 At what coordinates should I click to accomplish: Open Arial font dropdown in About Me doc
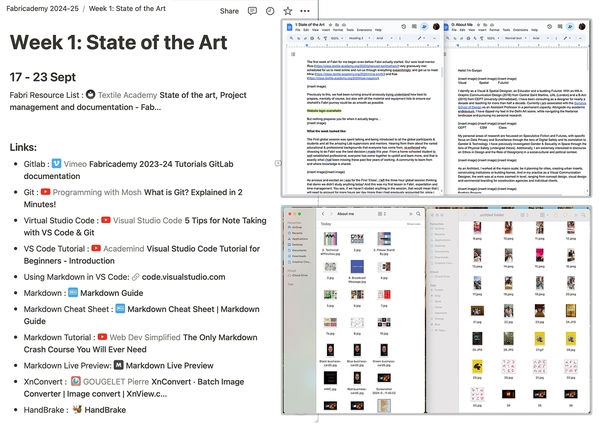540,38
